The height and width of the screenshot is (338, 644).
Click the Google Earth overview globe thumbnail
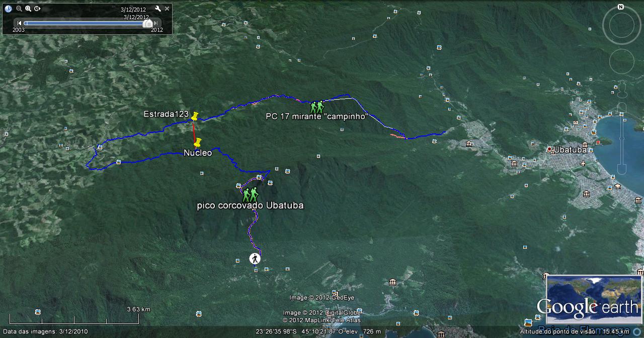point(593,299)
